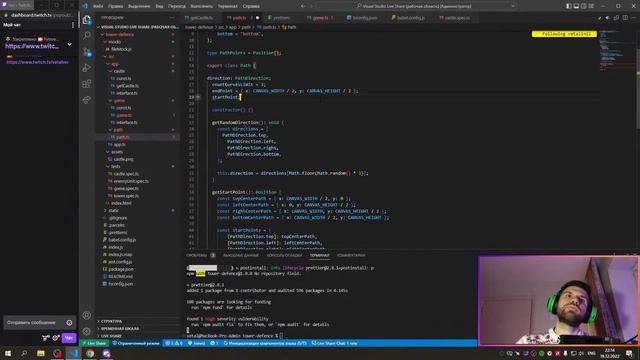
Task: Click the split editor icon
Action: click(625, 18)
